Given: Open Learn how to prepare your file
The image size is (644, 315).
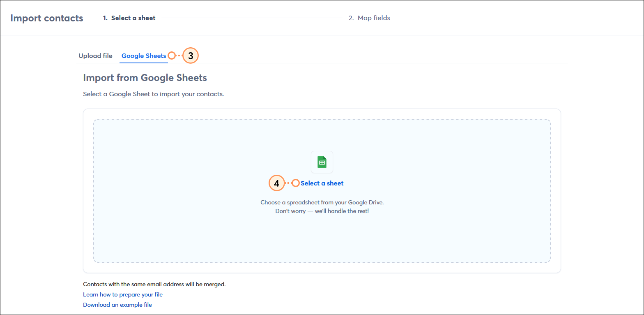Looking at the screenshot, I should 123,294.
